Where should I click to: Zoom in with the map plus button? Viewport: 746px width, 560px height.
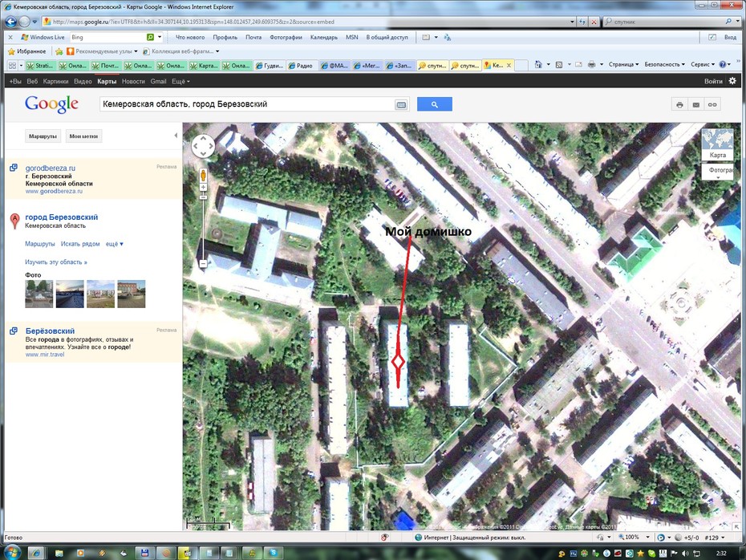203,187
